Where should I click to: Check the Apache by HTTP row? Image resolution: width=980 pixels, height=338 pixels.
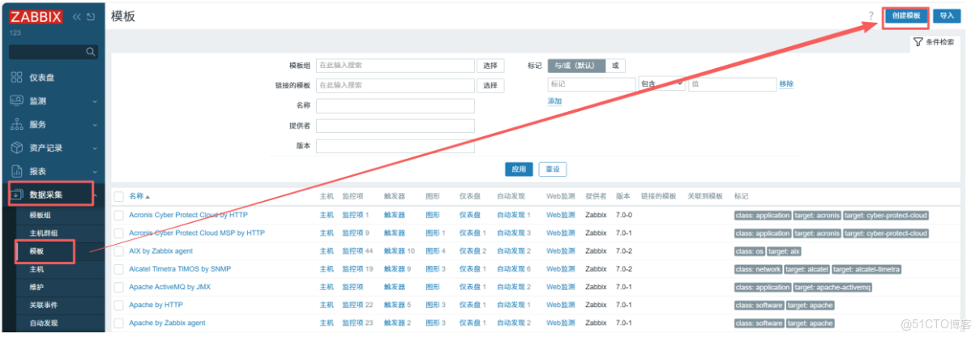tap(118, 305)
